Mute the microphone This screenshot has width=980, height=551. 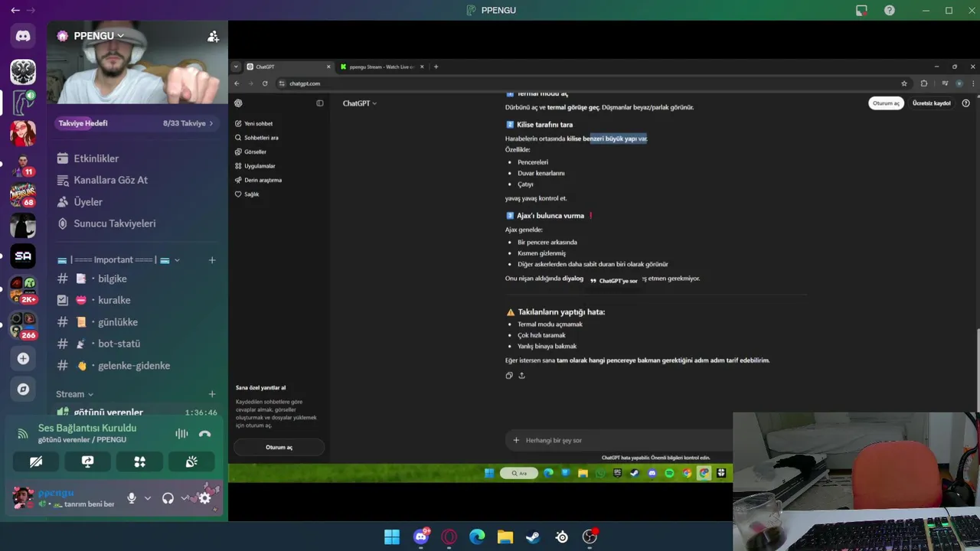(x=132, y=498)
